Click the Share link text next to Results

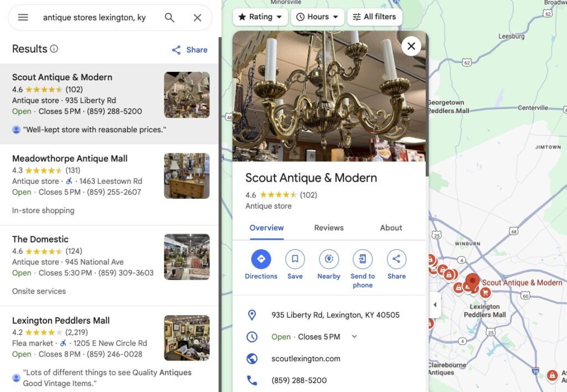[197, 50]
